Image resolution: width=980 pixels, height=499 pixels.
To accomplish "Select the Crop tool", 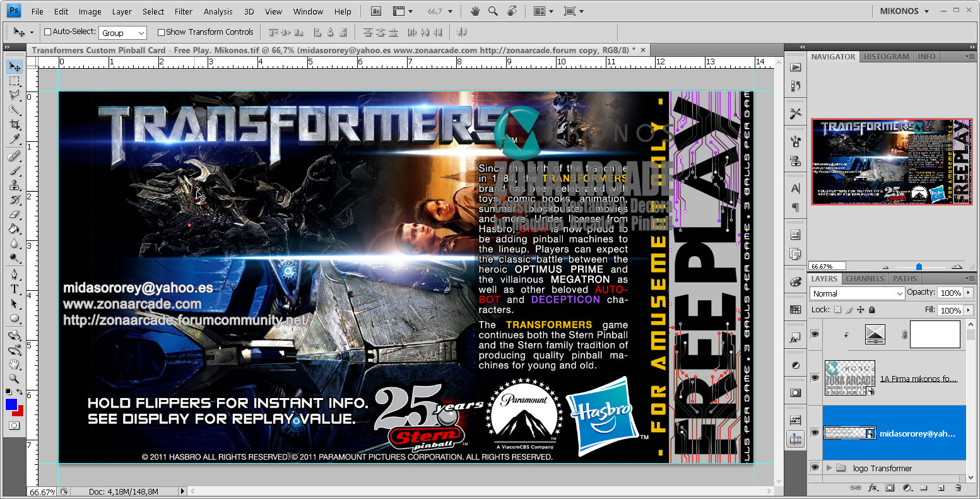I will (15, 124).
